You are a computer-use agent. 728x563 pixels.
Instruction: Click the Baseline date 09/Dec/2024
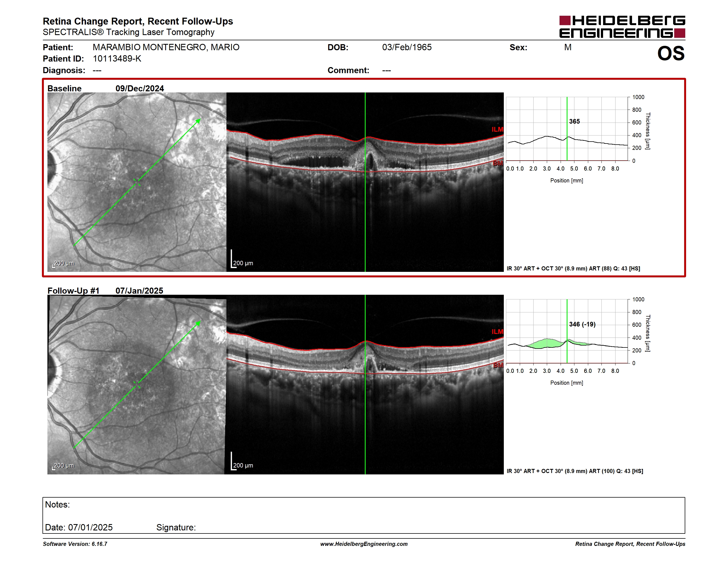click(140, 88)
